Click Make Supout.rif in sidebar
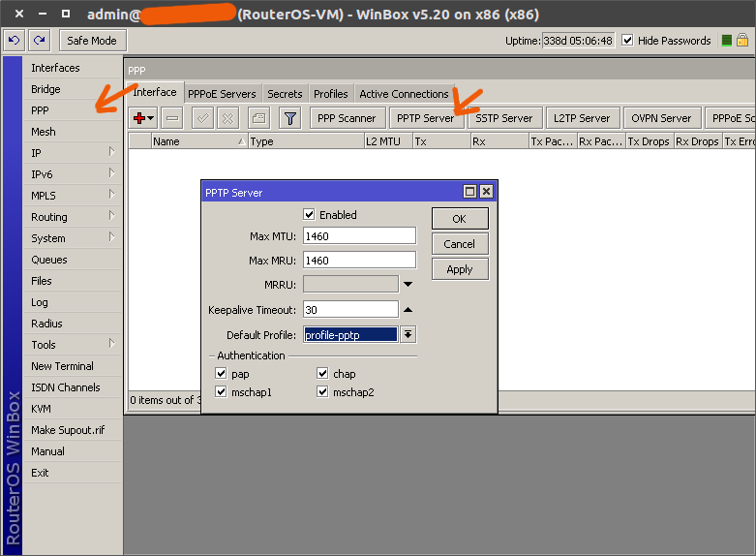 [73, 430]
